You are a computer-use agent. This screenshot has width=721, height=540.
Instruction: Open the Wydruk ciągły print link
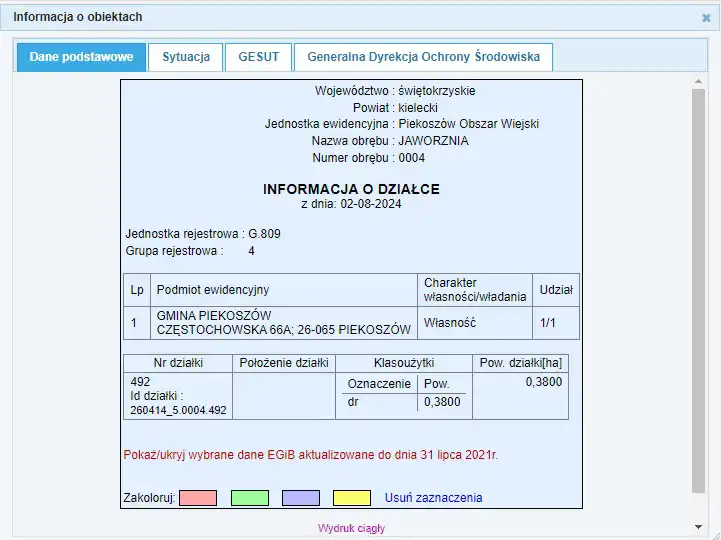pyautogui.click(x=351, y=528)
